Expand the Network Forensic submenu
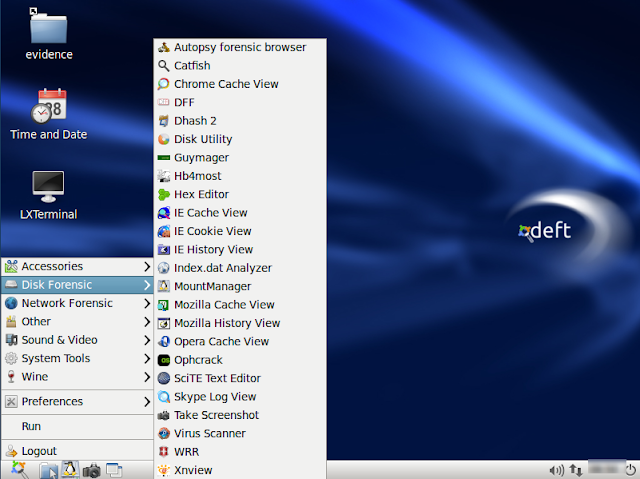Screen dimensions: 640x479 pyautogui.click(x=77, y=303)
